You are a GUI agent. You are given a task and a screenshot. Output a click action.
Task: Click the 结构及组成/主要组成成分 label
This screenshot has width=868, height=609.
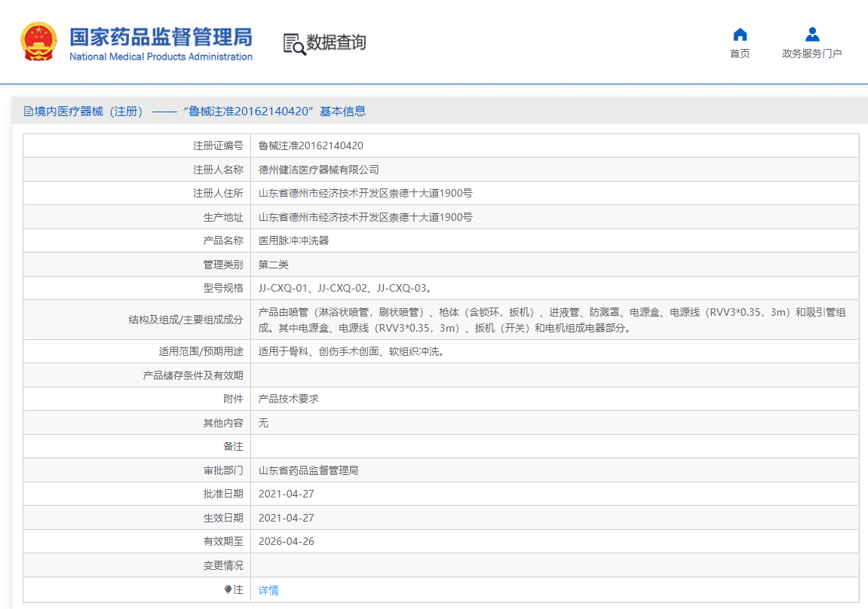(x=186, y=320)
